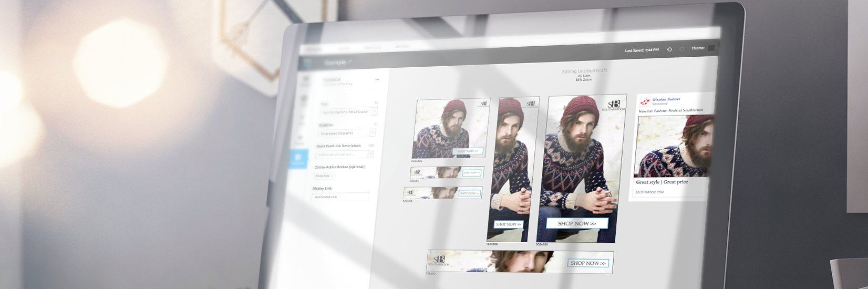
Task: Click SHOP NOW button in 300x600 ad
Action: point(577,223)
